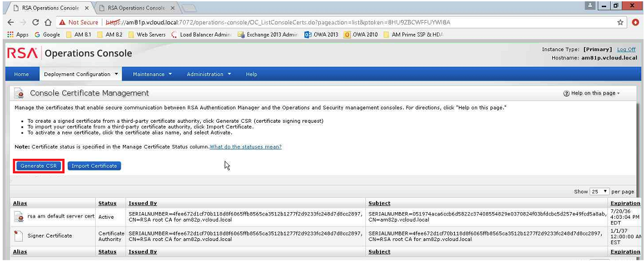The width and height of the screenshot is (644, 261).
Task: Open What do the statuses mean link
Action: 245,147
